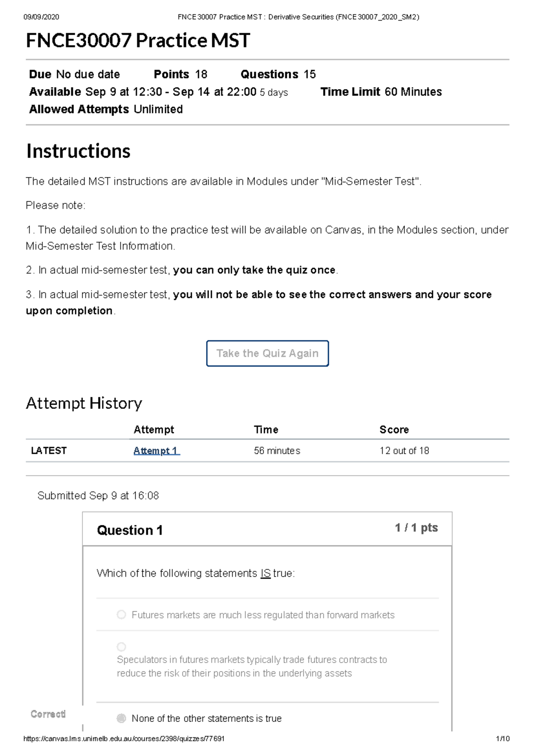Click the Attempt History heading
The image size is (534, 756).
84,403
